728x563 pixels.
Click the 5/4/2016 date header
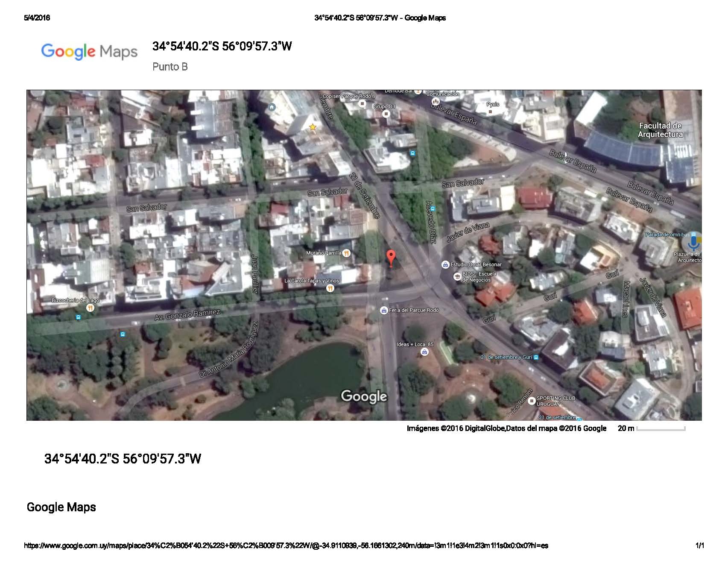click(x=37, y=18)
